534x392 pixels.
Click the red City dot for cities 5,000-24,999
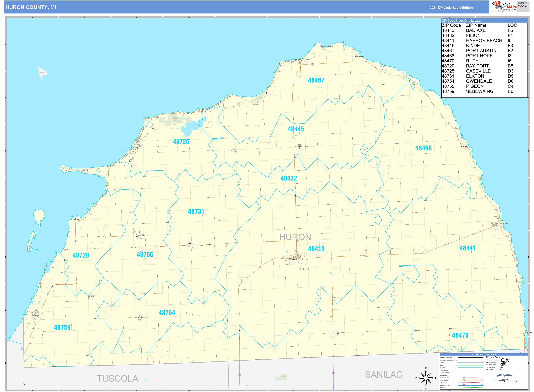pos(500,367)
